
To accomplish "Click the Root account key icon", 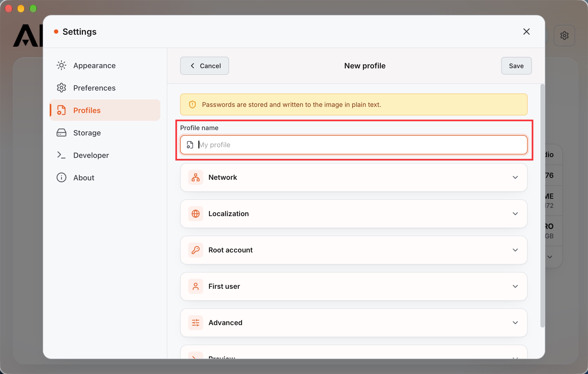I will (x=196, y=250).
